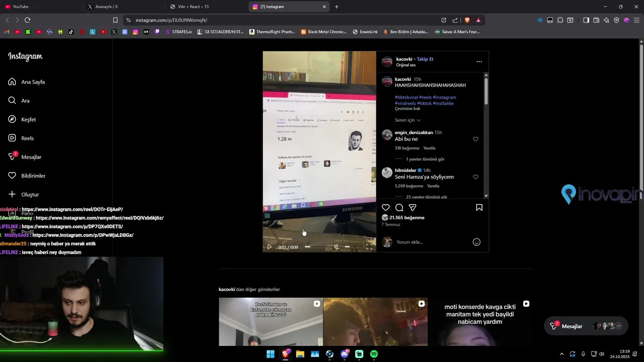Click 'Çevirisine bak' translation link
Image resolution: width=644 pixels, height=362 pixels.
tap(408, 109)
